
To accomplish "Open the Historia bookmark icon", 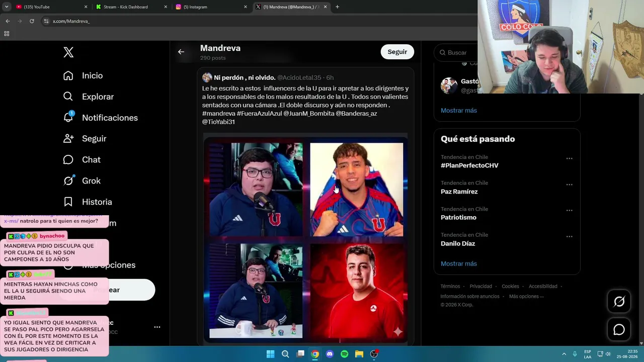I will point(68,202).
